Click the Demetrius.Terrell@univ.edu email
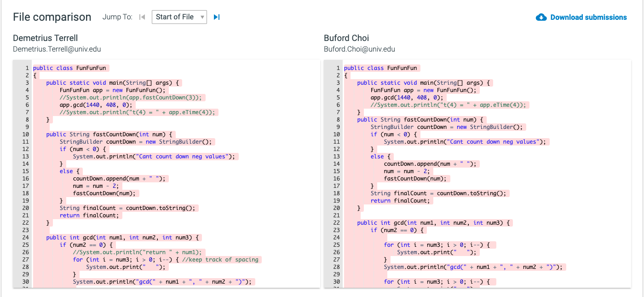 (x=57, y=49)
